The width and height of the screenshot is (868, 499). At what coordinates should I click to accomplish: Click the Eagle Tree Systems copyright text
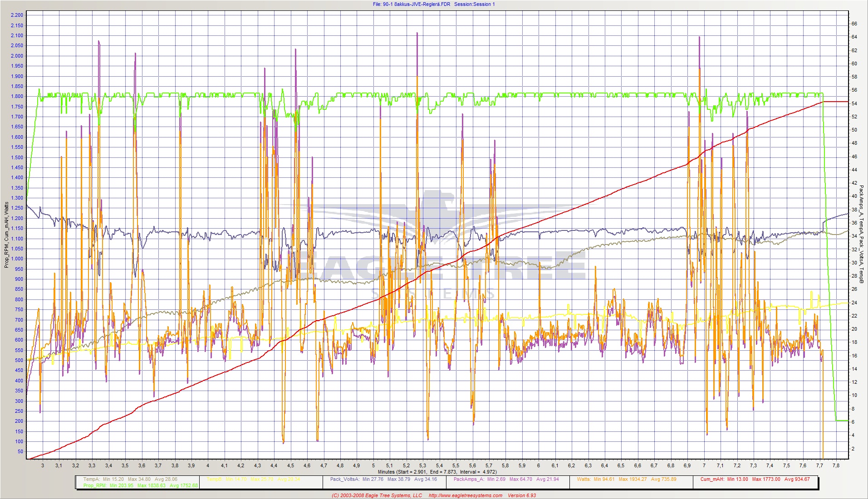[x=377, y=495]
